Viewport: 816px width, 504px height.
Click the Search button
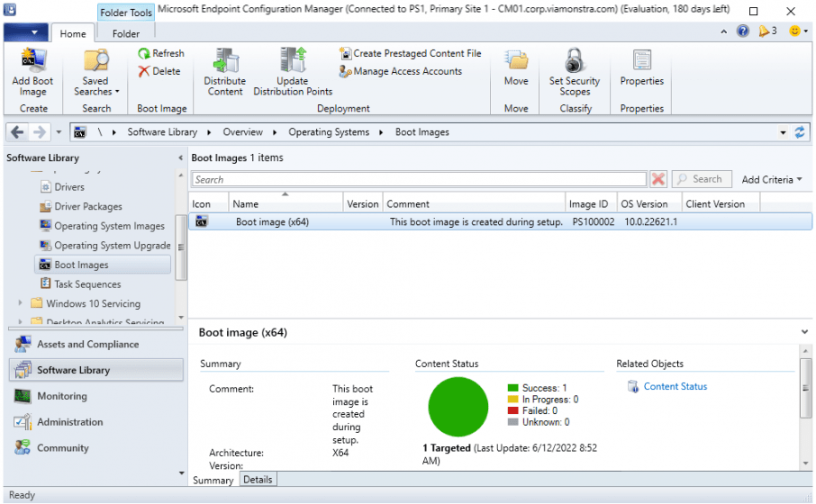tap(702, 179)
